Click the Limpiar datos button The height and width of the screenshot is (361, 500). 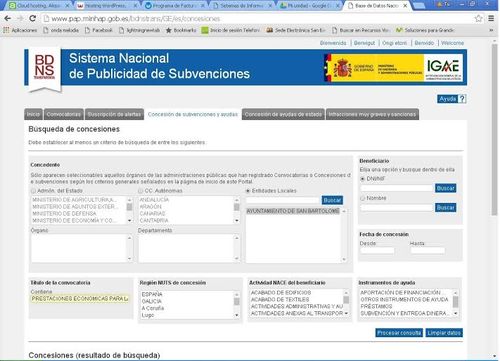(444, 333)
